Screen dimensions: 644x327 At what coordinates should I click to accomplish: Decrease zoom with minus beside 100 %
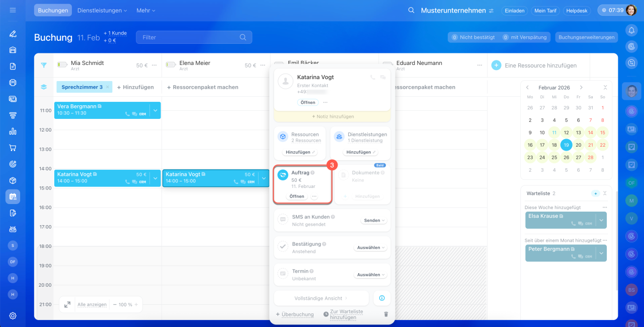coord(115,305)
